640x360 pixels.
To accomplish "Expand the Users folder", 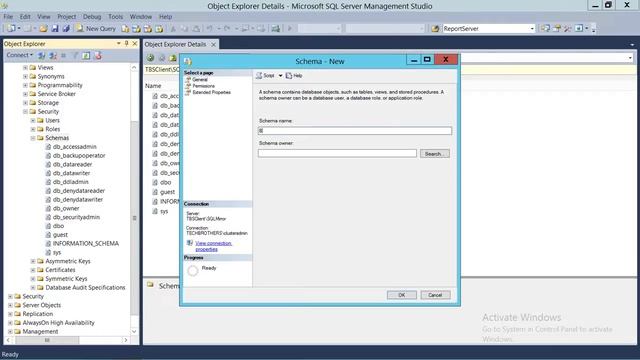I will click(33, 120).
